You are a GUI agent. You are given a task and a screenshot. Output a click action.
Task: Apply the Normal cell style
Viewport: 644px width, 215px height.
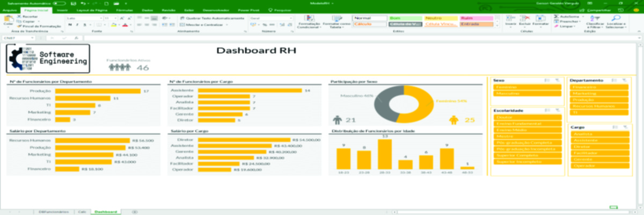click(370, 18)
